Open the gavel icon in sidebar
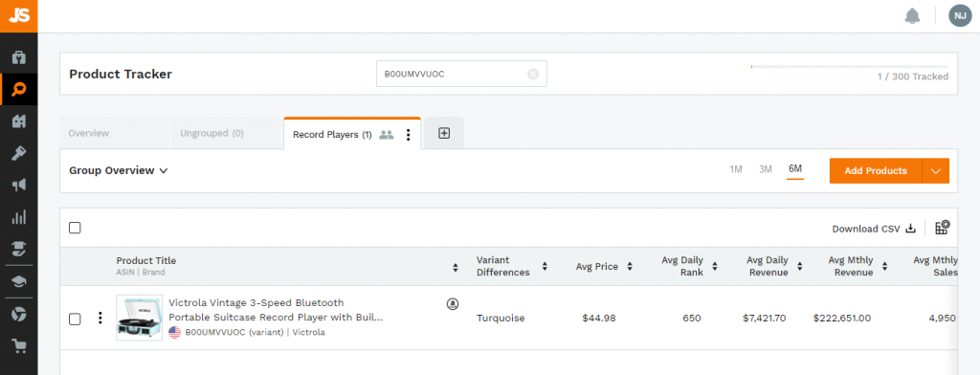The height and width of the screenshot is (375, 980). 19,154
